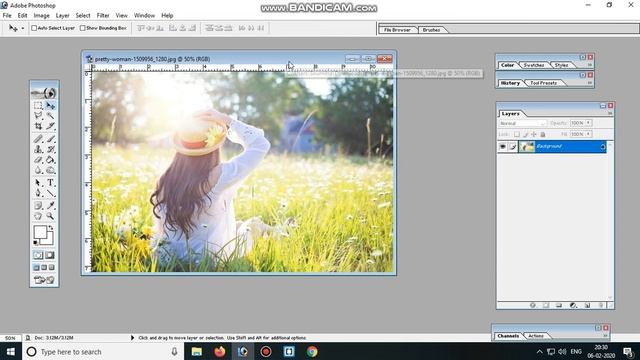This screenshot has width=640, height=360.
Task: Click add layer mask button
Action: tap(546, 305)
